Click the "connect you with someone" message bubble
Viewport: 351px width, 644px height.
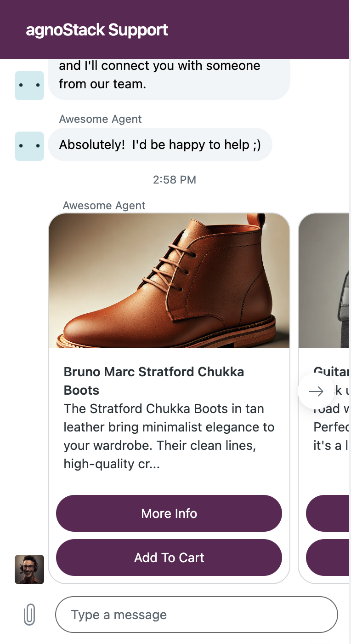169,75
